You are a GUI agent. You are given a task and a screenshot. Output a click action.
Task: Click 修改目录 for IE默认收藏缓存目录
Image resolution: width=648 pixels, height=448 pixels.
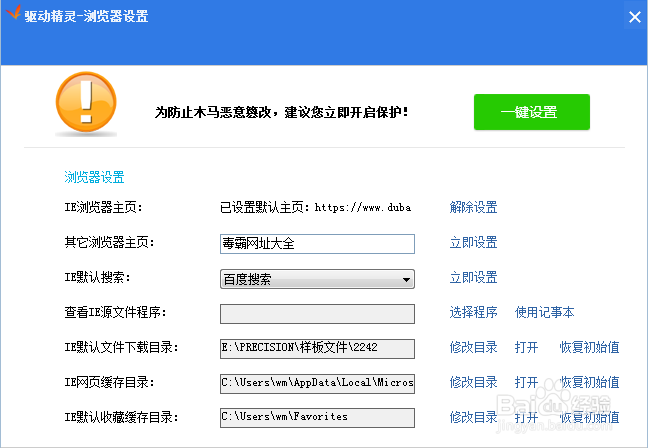coord(473,417)
